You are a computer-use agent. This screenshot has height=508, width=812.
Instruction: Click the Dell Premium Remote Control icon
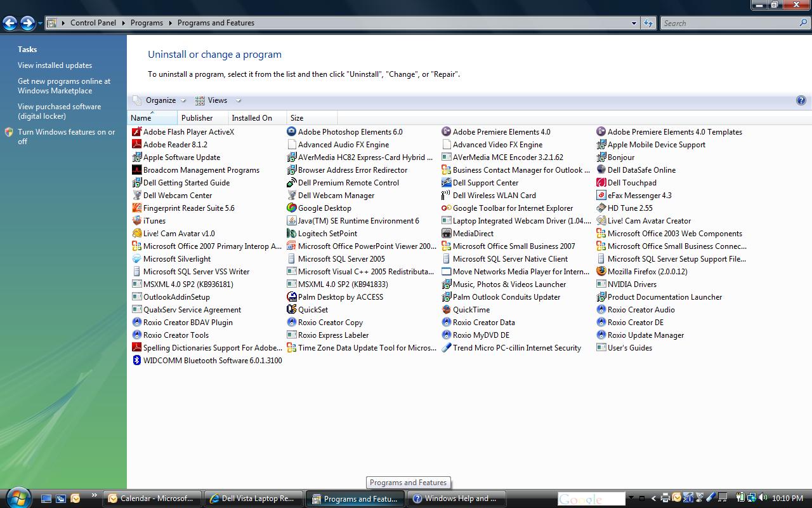291,183
